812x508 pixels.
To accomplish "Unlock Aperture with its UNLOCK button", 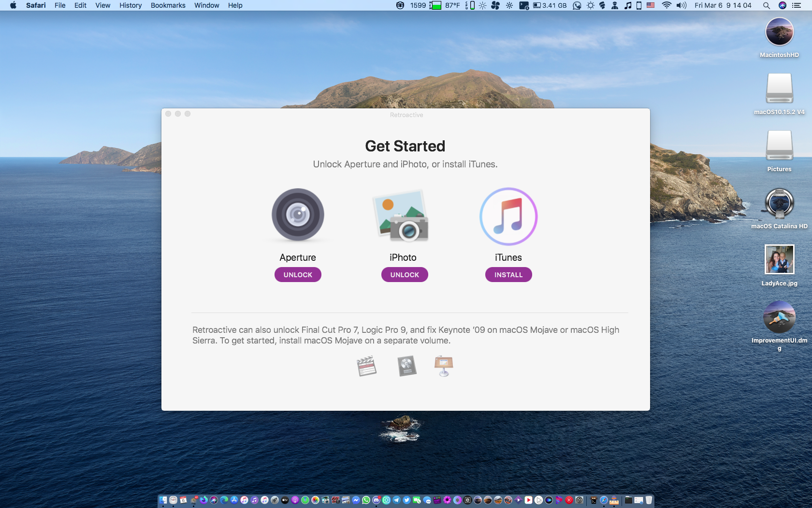I will pos(298,275).
